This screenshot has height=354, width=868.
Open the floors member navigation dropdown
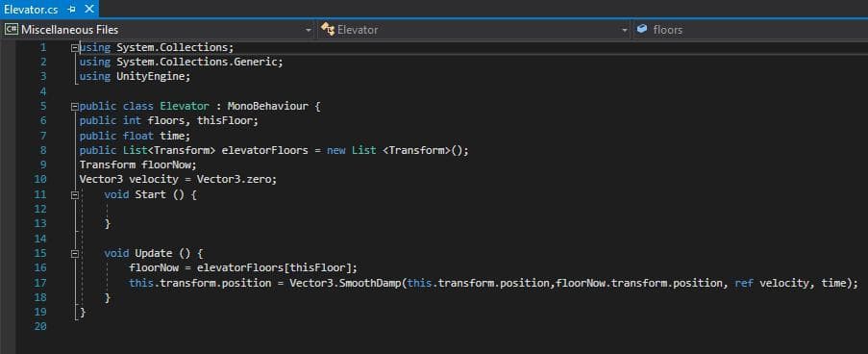[x=750, y=30]
